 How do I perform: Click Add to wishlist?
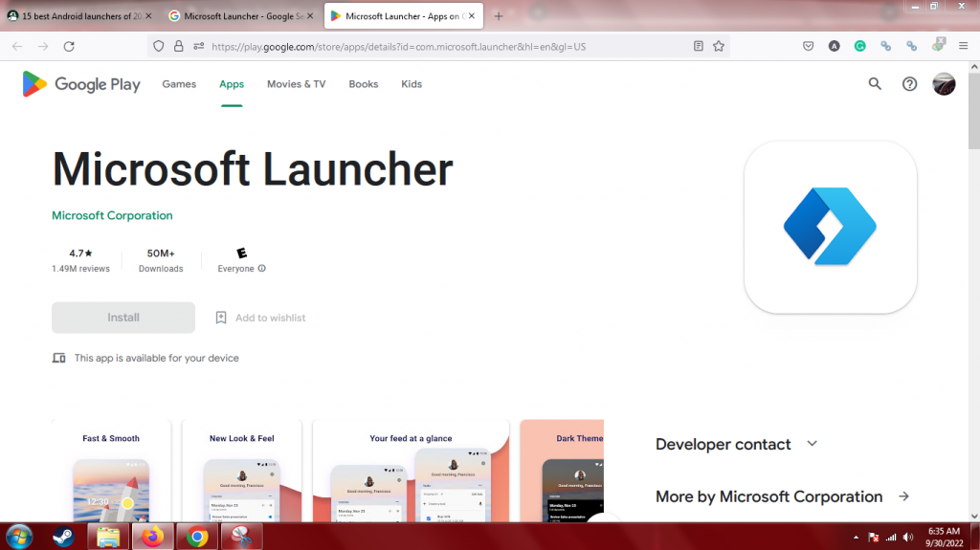click(270, 318)
